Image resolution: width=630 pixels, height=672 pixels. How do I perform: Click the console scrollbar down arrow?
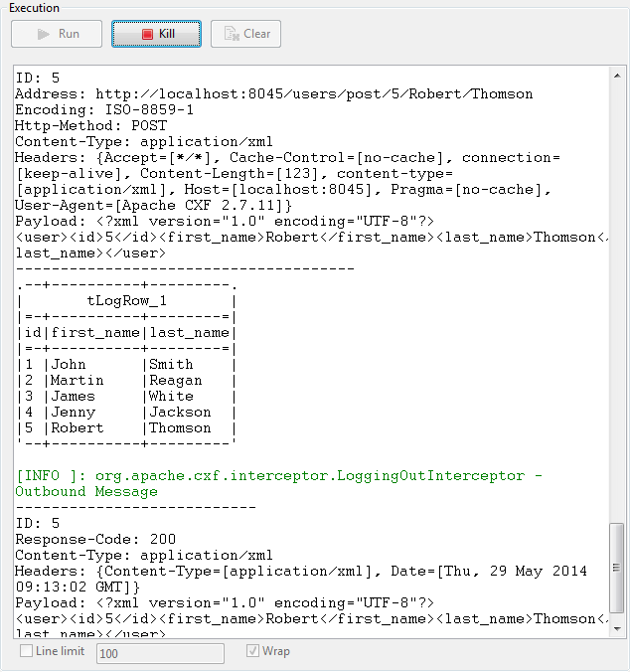pos(617,628)
